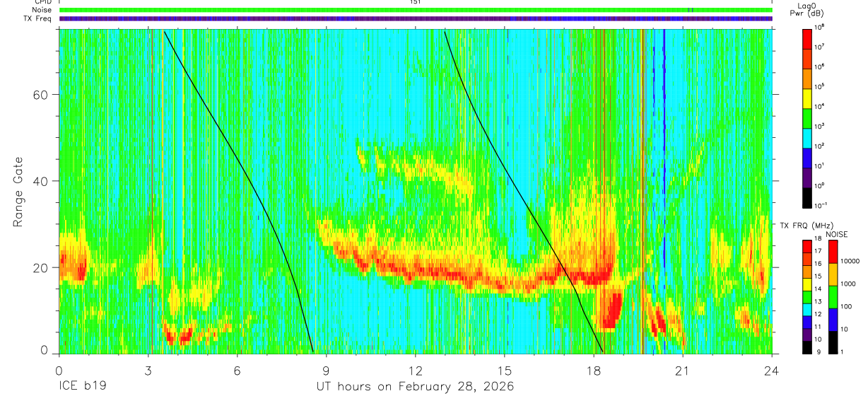Click the '18' UT hour tick label
Image resolution: width=868 pixels, height=401 pixels.
(x=594, y=370)
